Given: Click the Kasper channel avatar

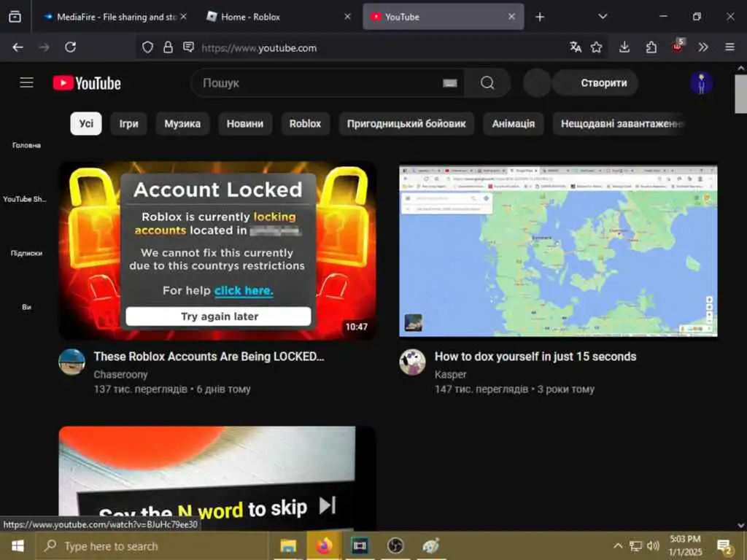Looking at the screenshot, I should click(413, 362).
